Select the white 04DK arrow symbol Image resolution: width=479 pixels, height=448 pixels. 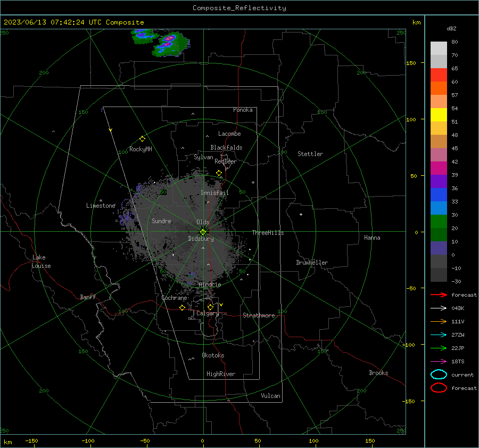tap(439, 308)
